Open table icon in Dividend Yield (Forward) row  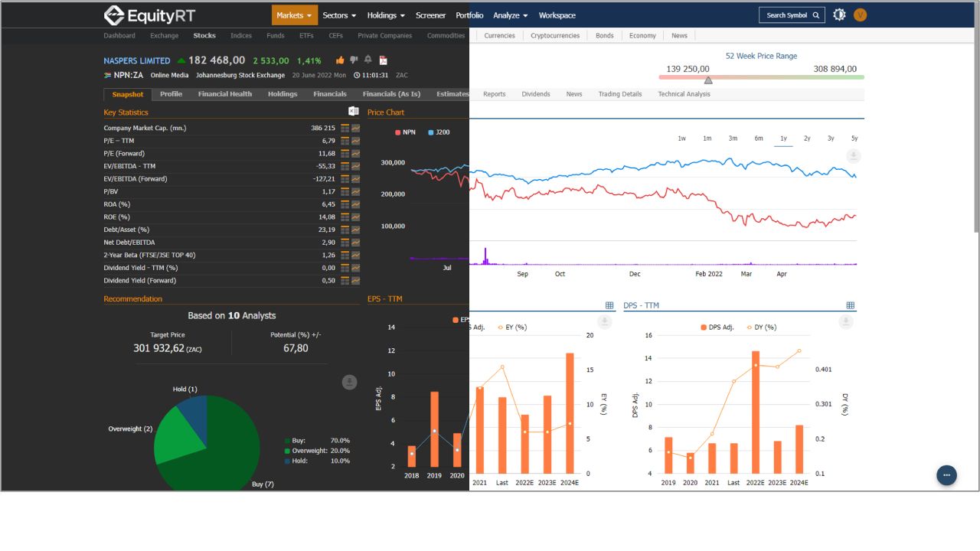coord(345,280)
